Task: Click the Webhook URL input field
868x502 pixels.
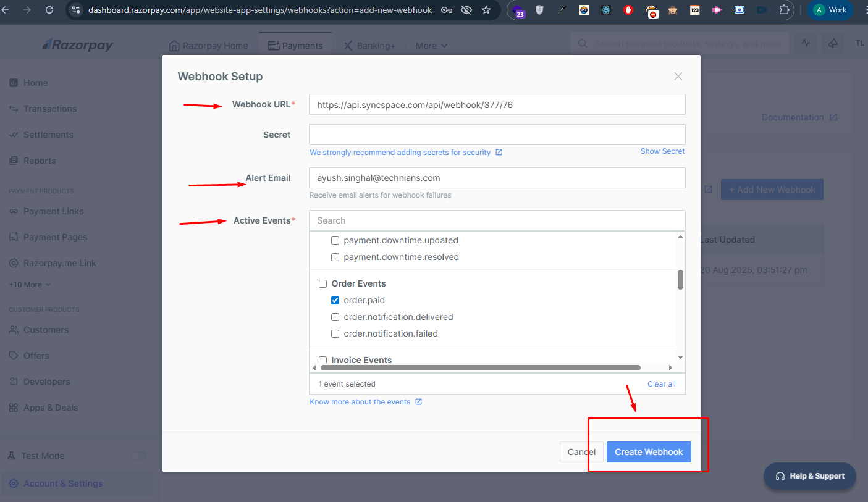Action: pyautogui.click(x=497, y=105)
